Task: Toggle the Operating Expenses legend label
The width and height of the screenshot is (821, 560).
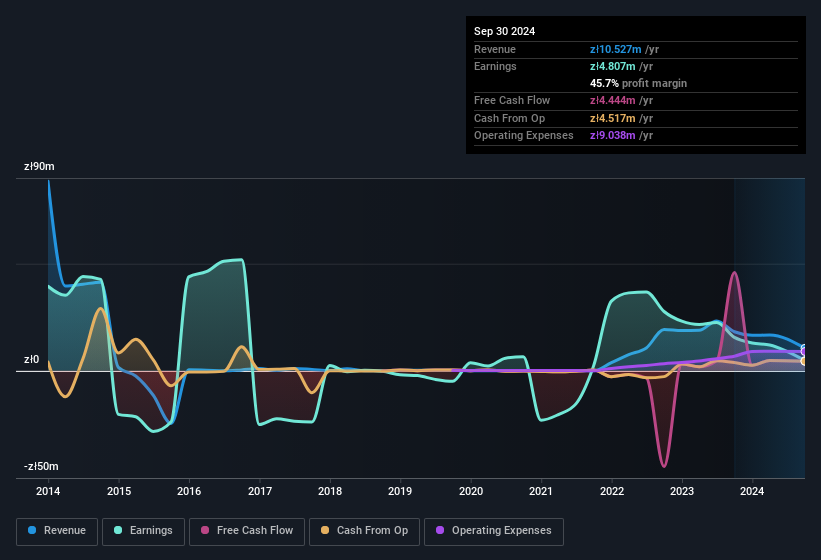Action: click(x=501, y=530)
